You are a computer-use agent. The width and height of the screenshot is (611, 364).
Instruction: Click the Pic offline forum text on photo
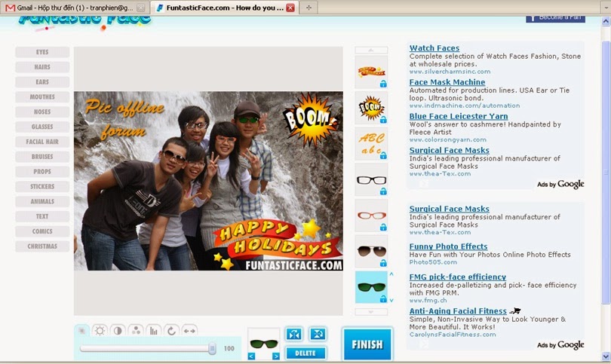click(124, 119)
